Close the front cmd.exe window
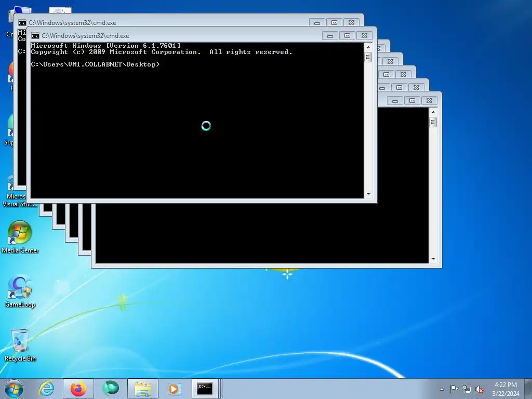This screenshot has width=532, height=399. click(364, 36)
